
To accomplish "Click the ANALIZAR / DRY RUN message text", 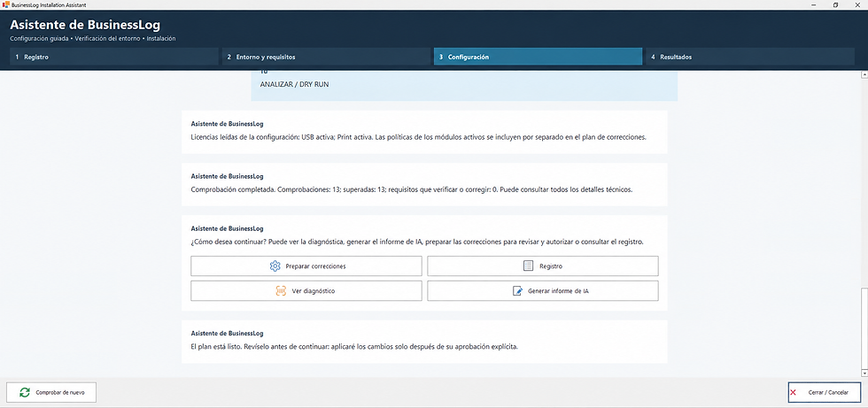I will 294,85.
